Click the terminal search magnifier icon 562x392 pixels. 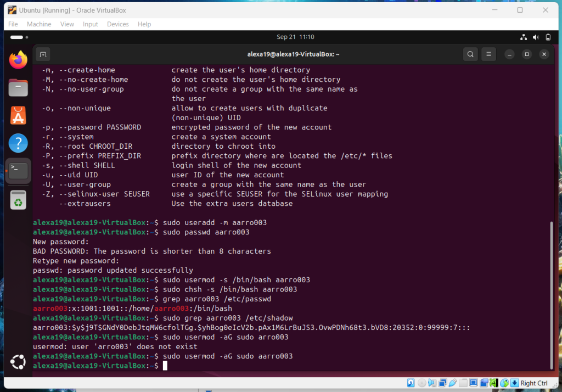pos(470,54)
